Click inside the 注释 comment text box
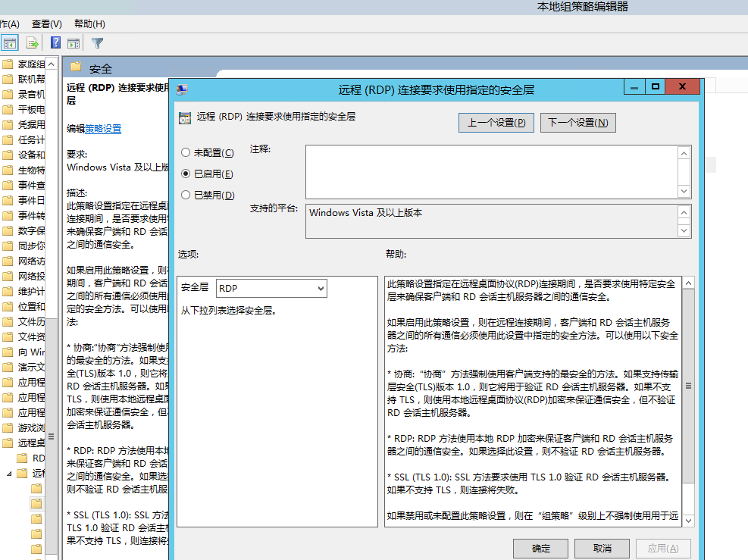The width and height of the screenshot is (748, 560). (491, 172)
